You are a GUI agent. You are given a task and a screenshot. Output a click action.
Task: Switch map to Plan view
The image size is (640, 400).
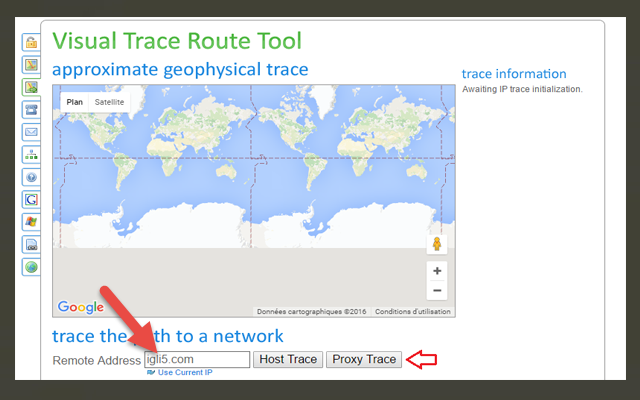pyautogui.click(x=73, y=102)
